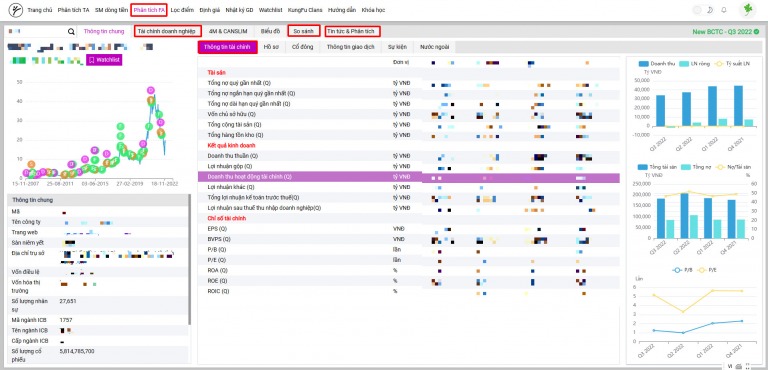Add the stock using Watchlist button
The image size is (768, 370).
tap(104, 60)
